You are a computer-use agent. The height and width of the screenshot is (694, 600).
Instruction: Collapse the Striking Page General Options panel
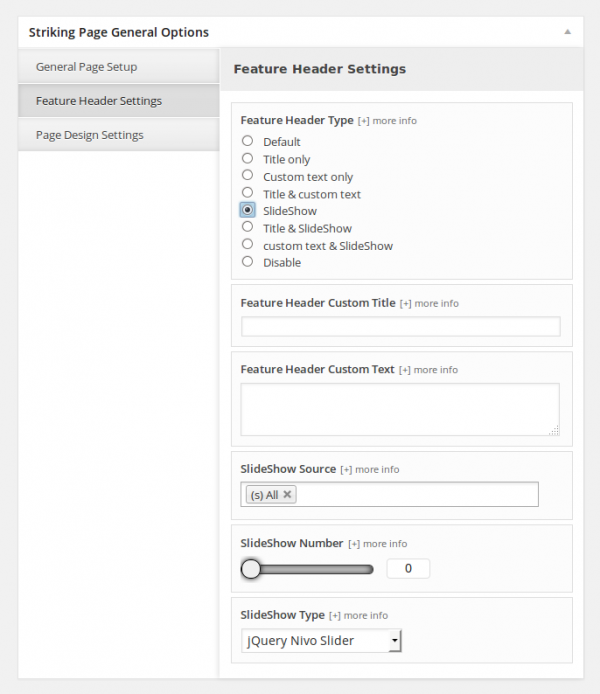point(567,32)
